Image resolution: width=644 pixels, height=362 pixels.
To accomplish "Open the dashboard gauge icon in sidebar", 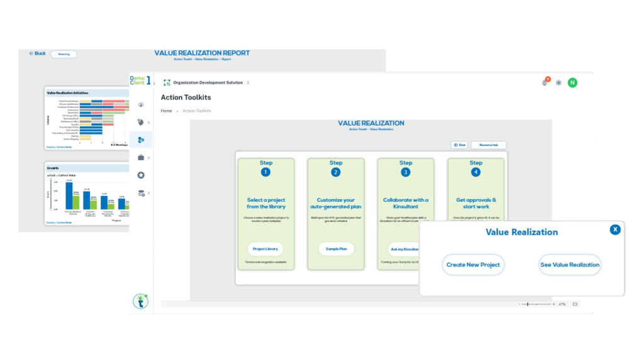I will (141, 105).
